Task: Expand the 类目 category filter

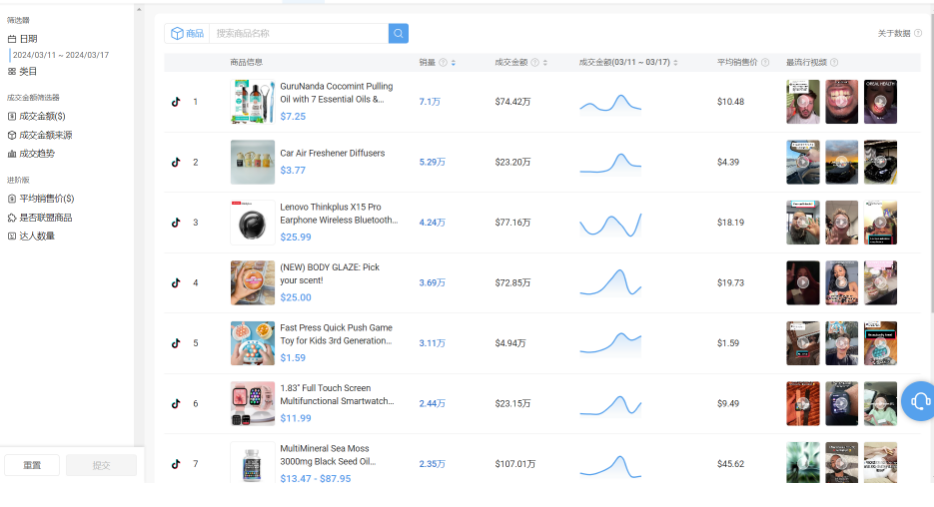Action: (x=28, y=72)
